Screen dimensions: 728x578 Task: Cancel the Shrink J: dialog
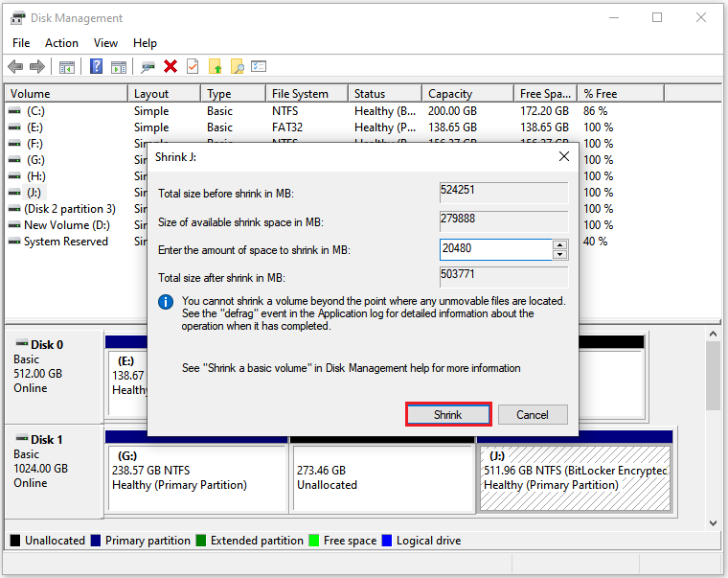(x=533, y=414)
